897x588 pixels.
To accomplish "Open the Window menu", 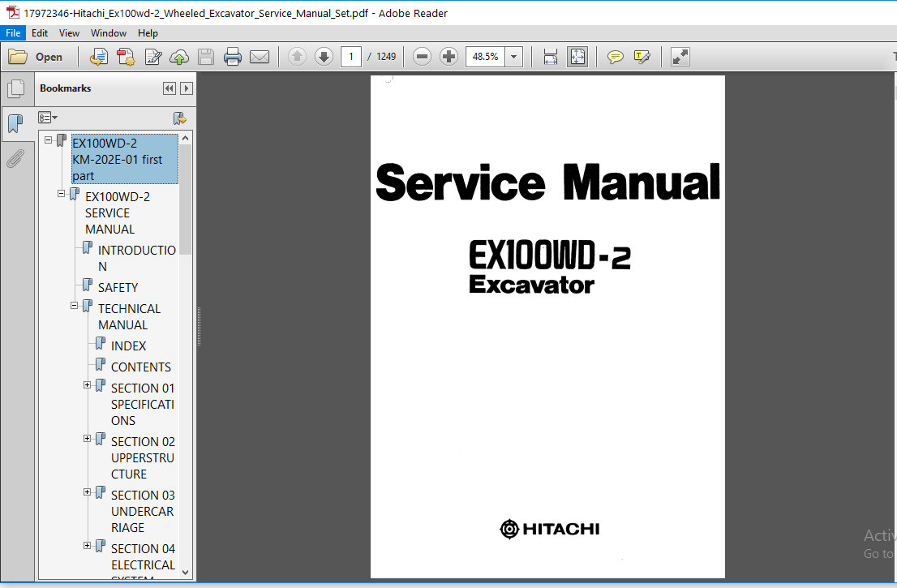I will pyautogui.click(x=109, y=33).
